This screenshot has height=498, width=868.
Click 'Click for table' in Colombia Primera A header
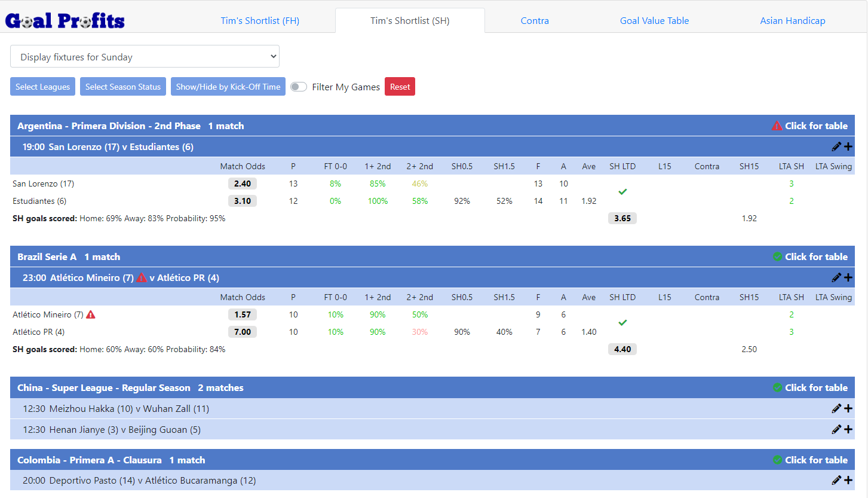click(816, 460)
